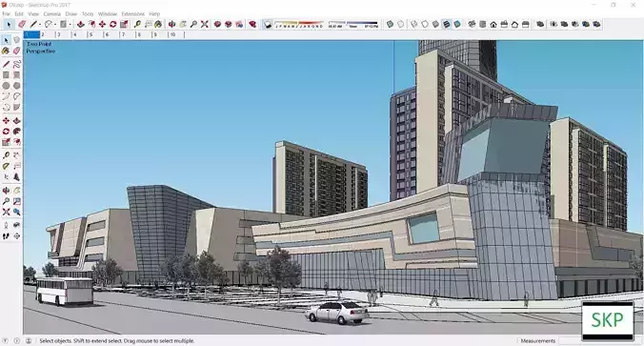Click the sign-in profile status icon
This screenshot has width=644, height=346.
(x=29, y=340)
